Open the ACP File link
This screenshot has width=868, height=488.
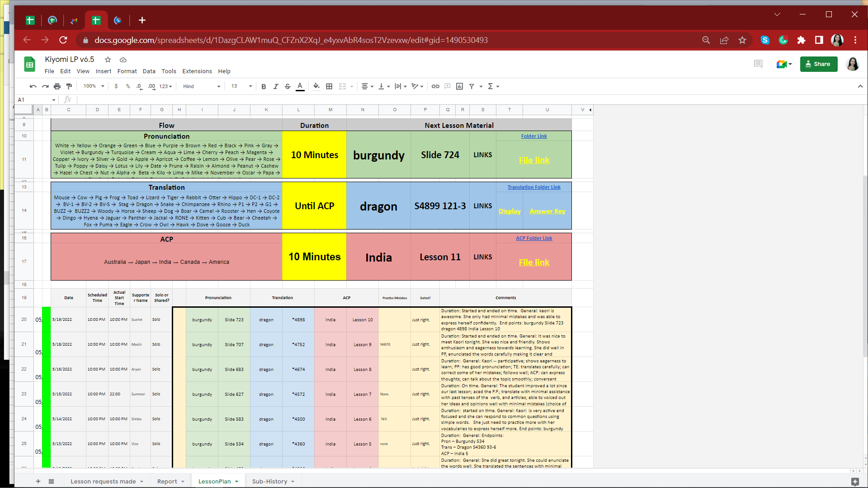(x=534, y=262)
